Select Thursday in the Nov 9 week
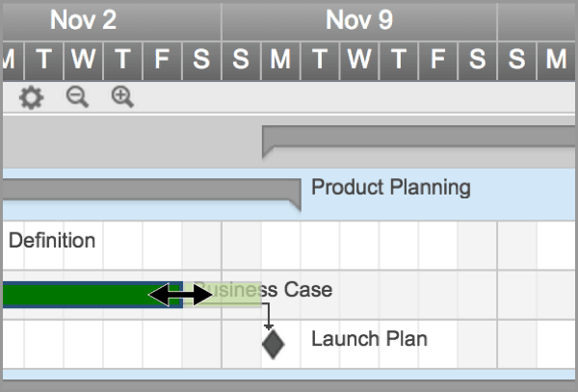 click(398, 60)
